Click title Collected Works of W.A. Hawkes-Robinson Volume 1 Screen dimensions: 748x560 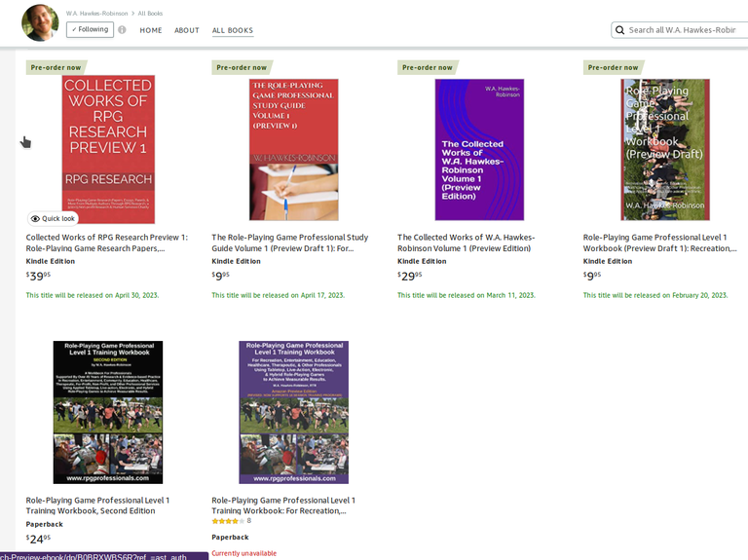click(467, 243)
